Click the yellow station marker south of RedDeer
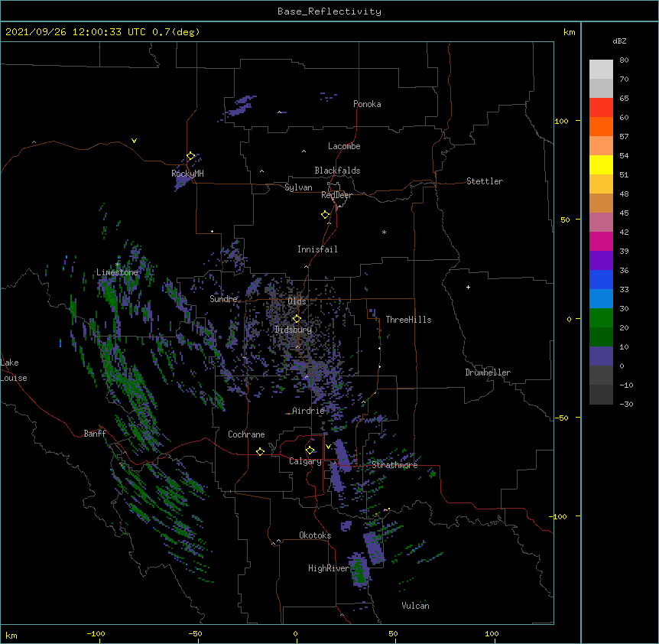This screenshot has width=659, height=644. [x=326, y=214]
